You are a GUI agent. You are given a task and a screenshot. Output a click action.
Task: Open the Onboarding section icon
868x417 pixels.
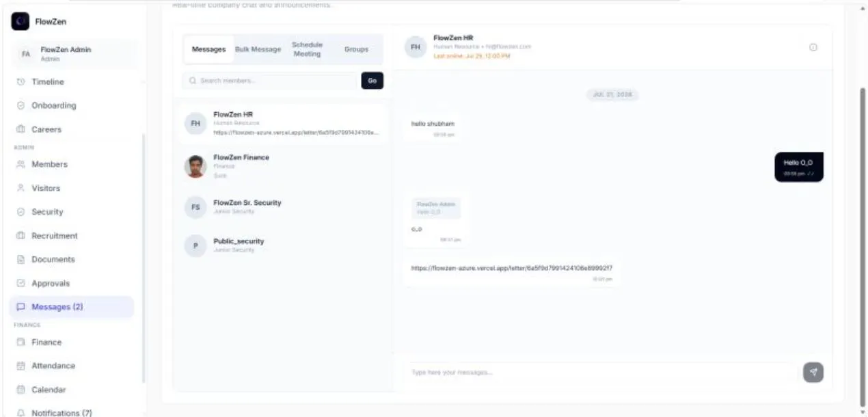(21, 106)
